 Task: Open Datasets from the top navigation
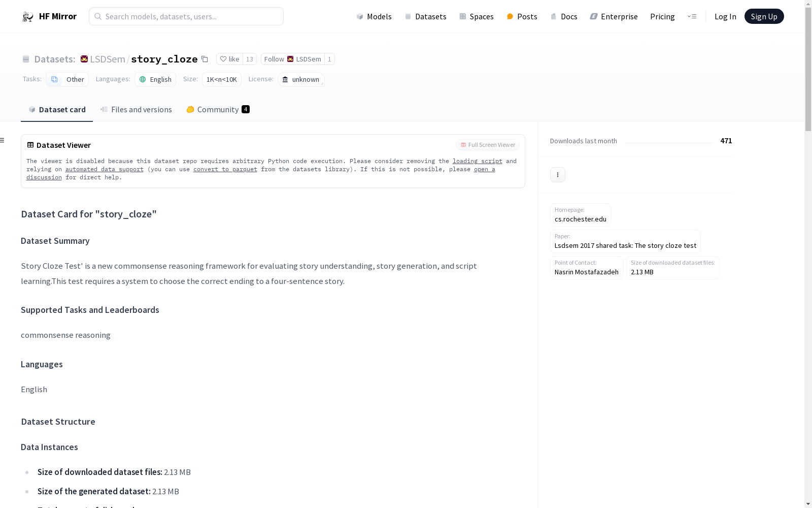(425, 16)
